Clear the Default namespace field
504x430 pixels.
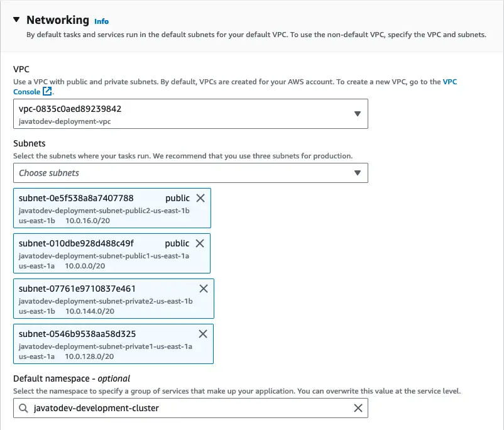pyautogui.click(x=358, y=408)
